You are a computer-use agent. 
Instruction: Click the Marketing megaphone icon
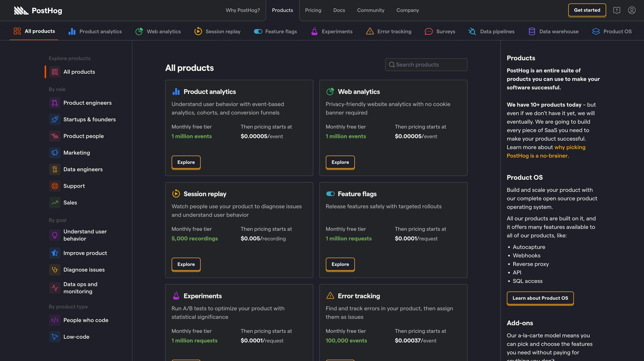tap(55, 153)
